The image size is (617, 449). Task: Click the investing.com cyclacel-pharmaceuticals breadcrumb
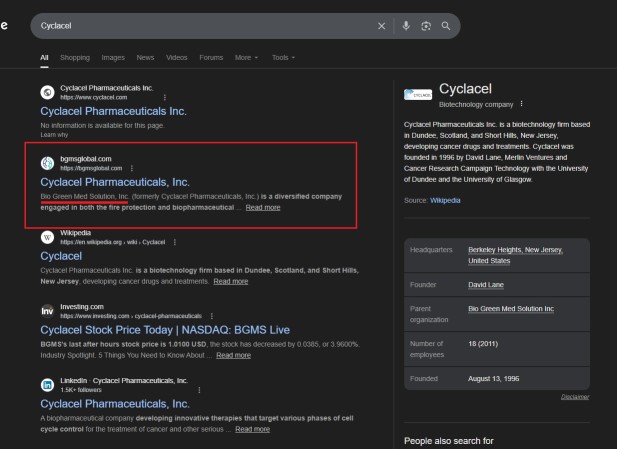coord(131,316)
